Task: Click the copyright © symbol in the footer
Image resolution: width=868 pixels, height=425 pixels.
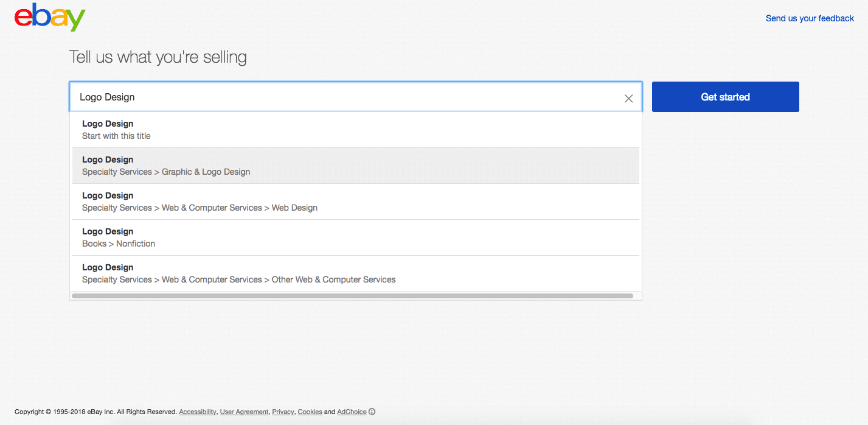Action: (x=49, y=412)
